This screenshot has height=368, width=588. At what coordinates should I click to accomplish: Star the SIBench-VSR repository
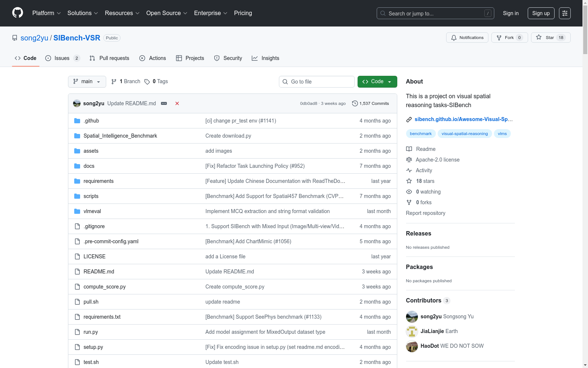pos(551,38)
